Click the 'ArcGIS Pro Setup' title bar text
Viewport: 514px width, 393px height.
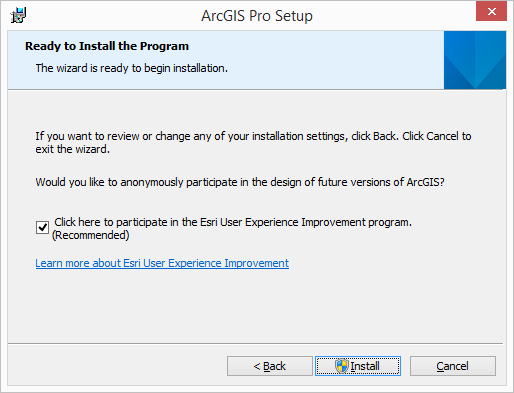[x=257, y=16]
